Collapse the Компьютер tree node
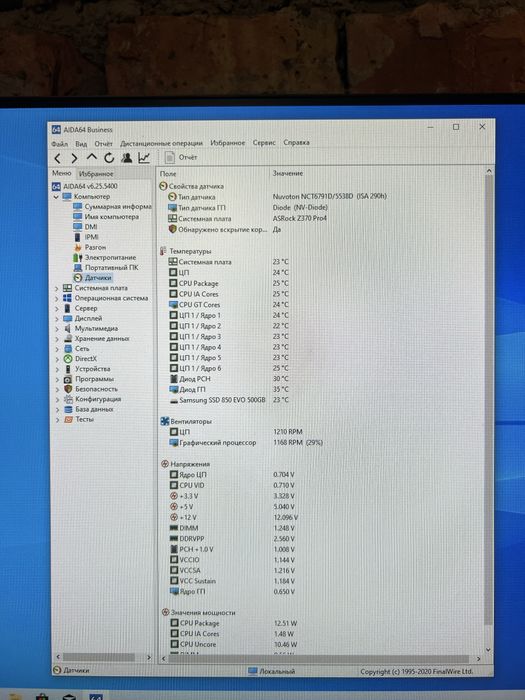The height and width of the screenshot is (700, 525). pyautogui.click(x=56, y=196)
